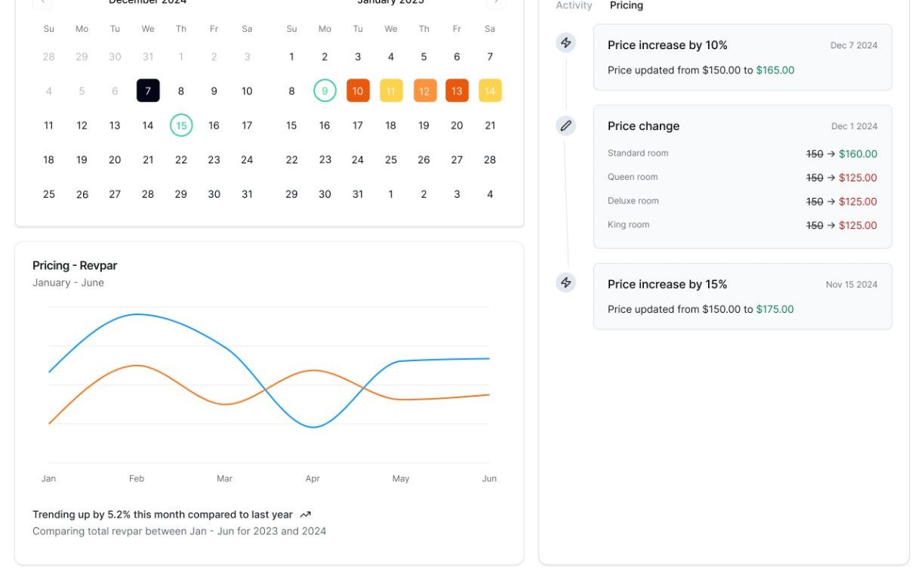Image resolution: width=924 pixels, height=578 pixels.
Task: Select the green circled December 15 date
Action: click(x=181, y=125)
